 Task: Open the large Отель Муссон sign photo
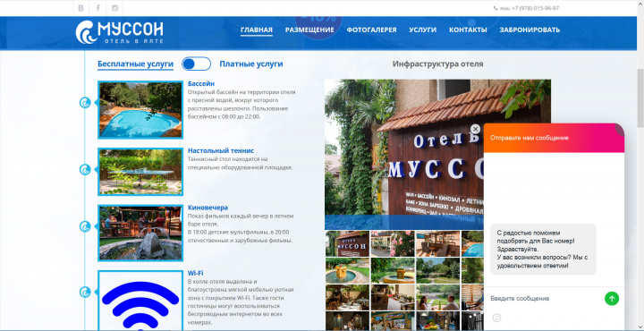click(x=404, y=155)
